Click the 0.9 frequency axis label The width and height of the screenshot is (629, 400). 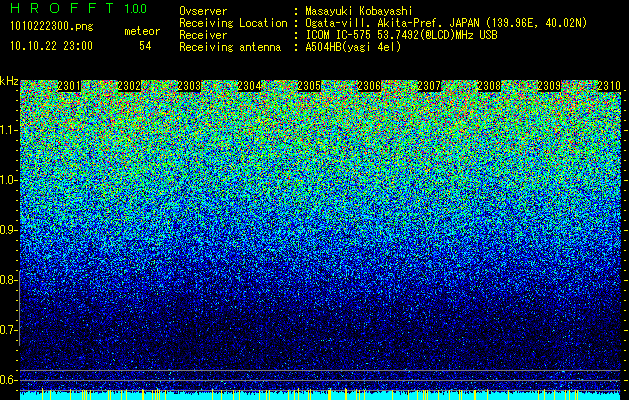tap(9, 230)
